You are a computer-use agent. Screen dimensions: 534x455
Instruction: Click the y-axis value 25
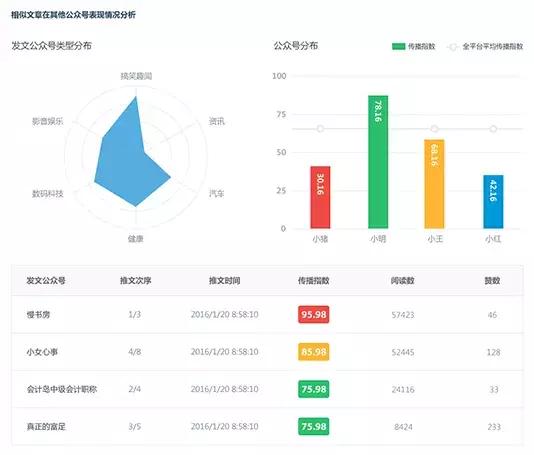(281, 190)
